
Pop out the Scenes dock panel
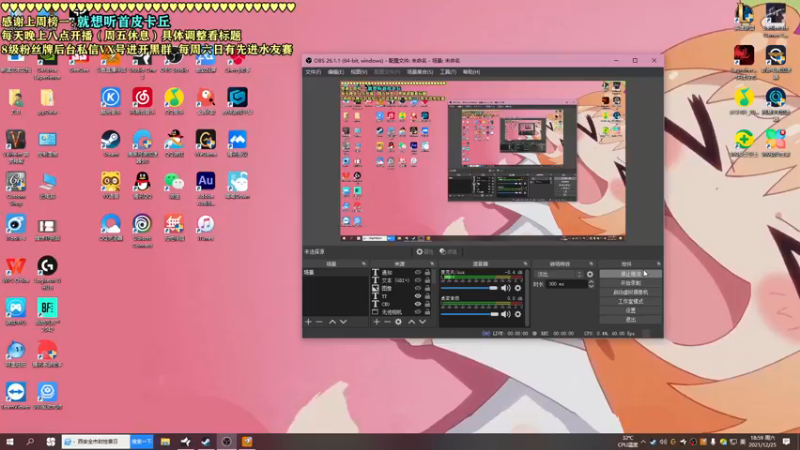364,264
